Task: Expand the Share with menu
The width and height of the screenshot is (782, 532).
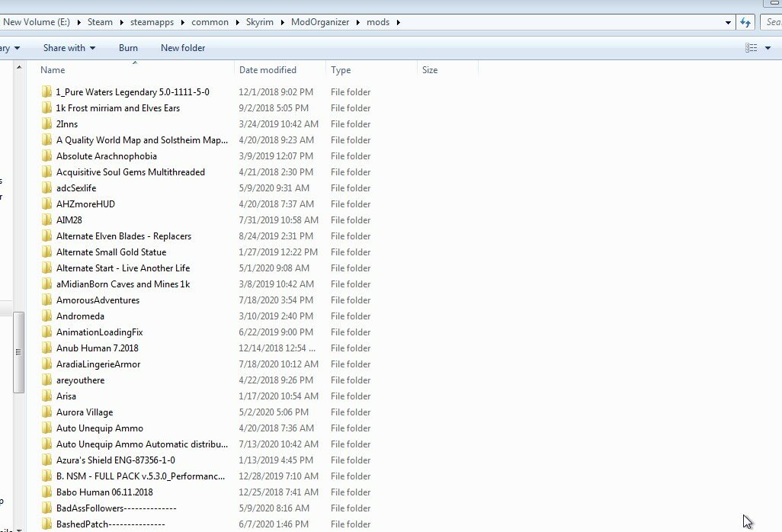Action: (69, 48)
